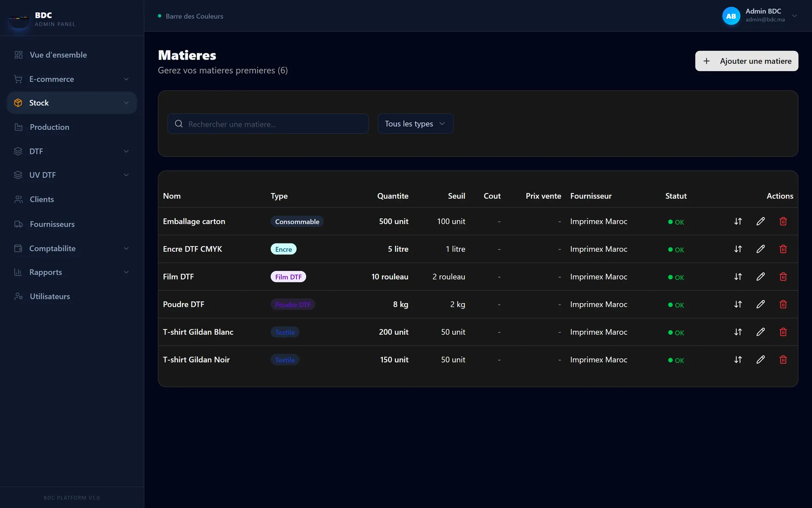Edit the T-shirt Gildan Noir row
812x508 pixels.
[760, 359]
